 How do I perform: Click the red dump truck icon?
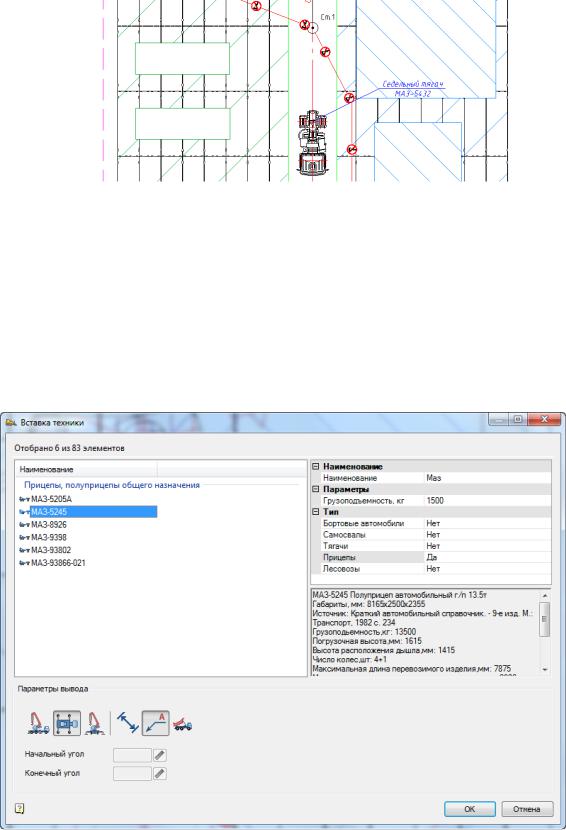point(183,724)
